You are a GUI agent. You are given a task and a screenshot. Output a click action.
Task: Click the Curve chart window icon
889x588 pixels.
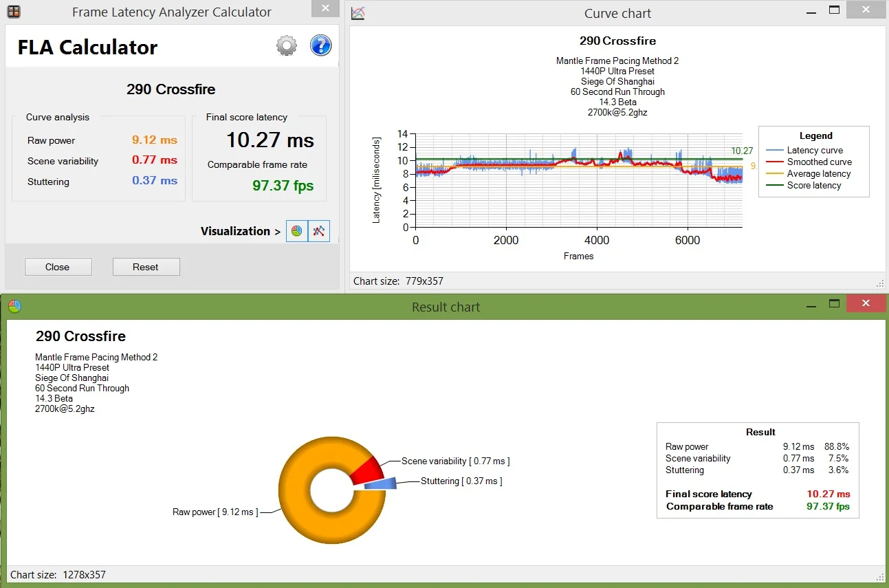tap(358, 13)
